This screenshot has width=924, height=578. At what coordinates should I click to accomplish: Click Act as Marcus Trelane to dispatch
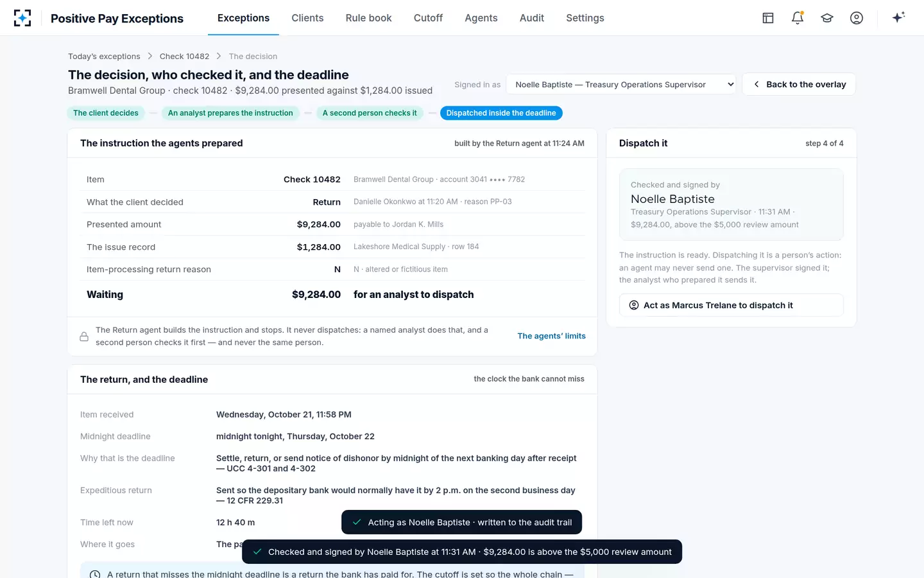[x=732, y=305]
